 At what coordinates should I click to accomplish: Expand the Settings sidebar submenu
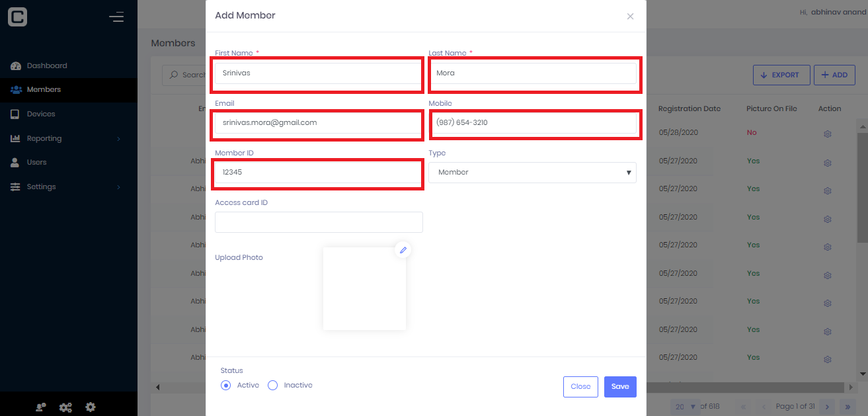[118, 187]
